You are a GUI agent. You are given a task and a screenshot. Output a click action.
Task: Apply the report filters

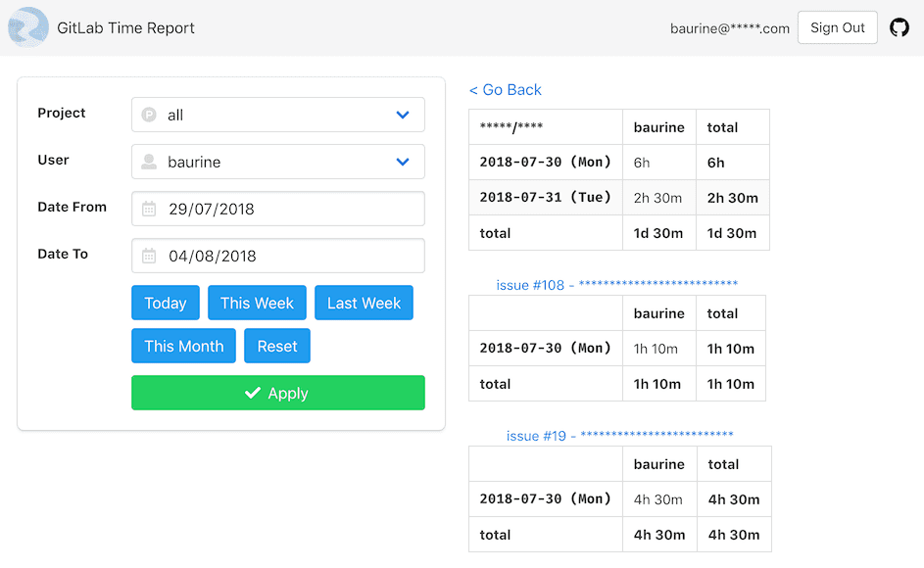coord(278,393)
